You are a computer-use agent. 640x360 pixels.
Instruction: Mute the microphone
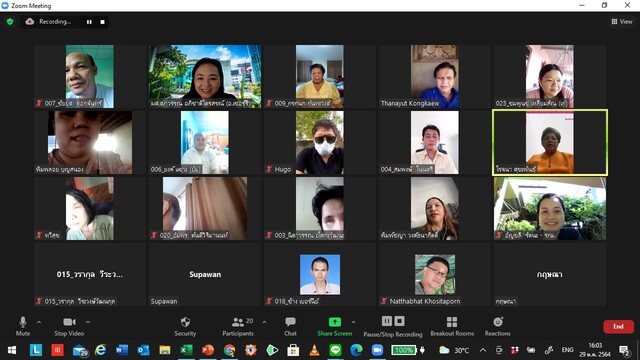(x=23, y=327)
